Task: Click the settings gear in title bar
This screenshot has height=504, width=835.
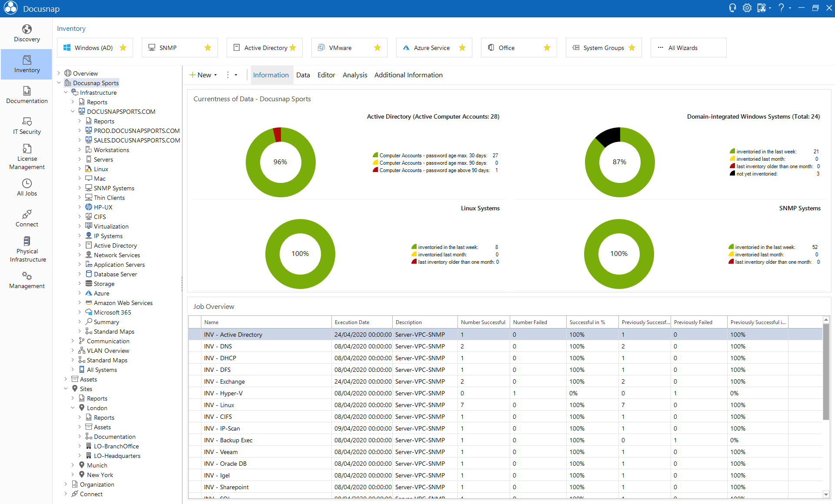Action: coord(747,8)
